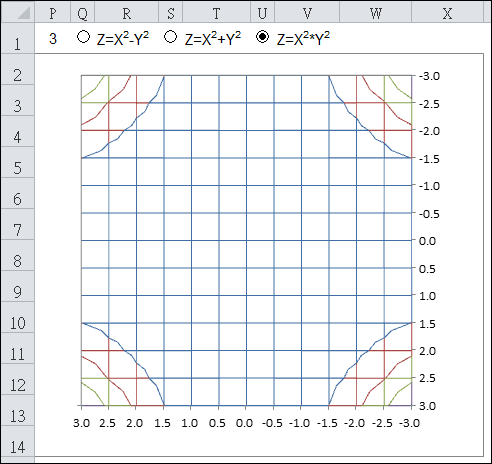Click the 1.5 label on horizontal axis
This screenshot has height=464, width=492.
click(x=162, y=423)
